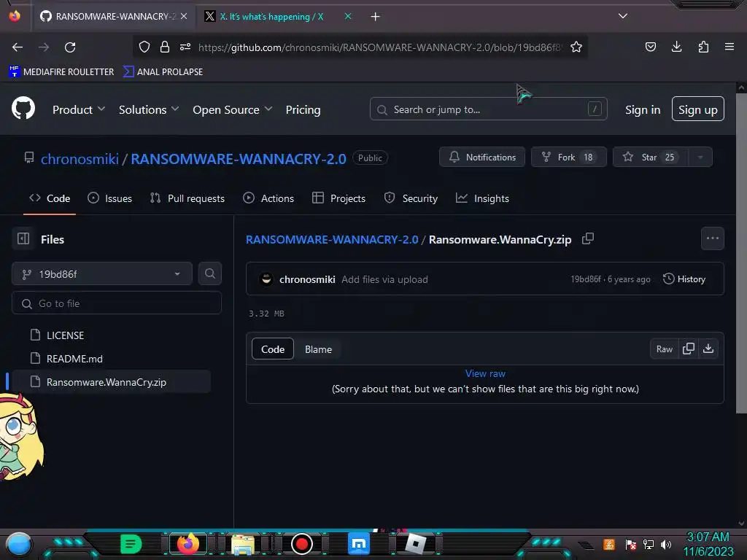Image resolution: width=747 pixels, height=560 pixels.
Task: Download the raw file icon
Action: click(x=708, y=349)
